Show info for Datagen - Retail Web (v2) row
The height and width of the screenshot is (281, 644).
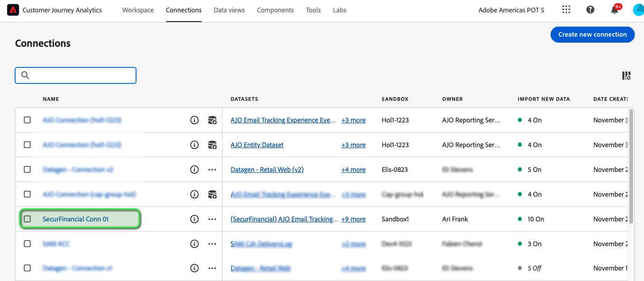point(194,170)
